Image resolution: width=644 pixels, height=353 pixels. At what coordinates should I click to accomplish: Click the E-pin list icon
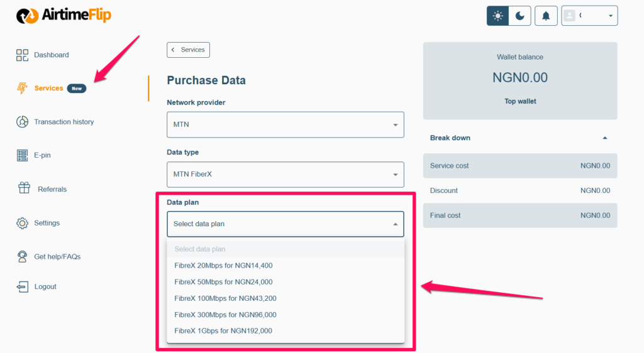click(22, 155)
